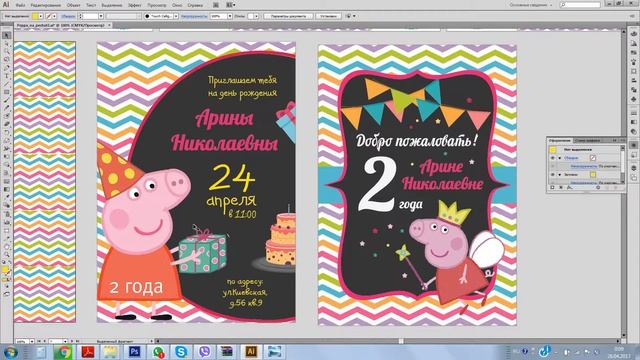Select the Pen tool in toolbox

coord(7,68)
